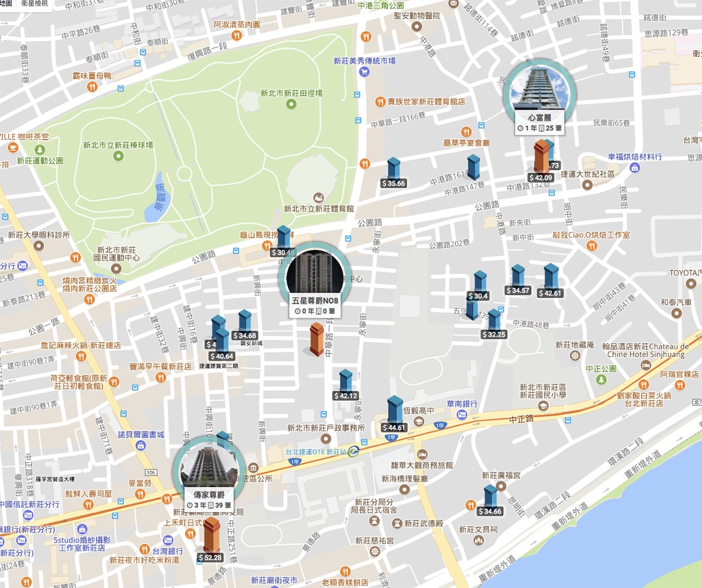
Task: Click the 新北市立新莊棒球場 green pin
Action: point(118,156)
